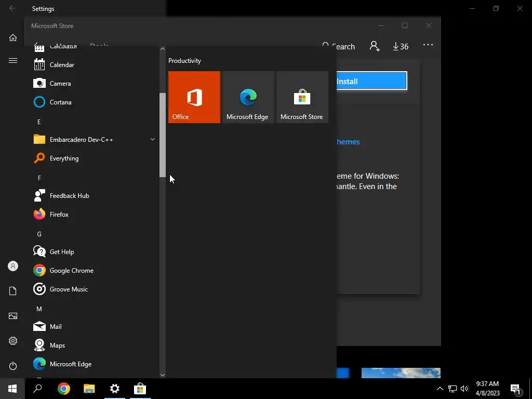Jump to letter G section header
Screen dimensions: 532x399
[x=39, y=234]
